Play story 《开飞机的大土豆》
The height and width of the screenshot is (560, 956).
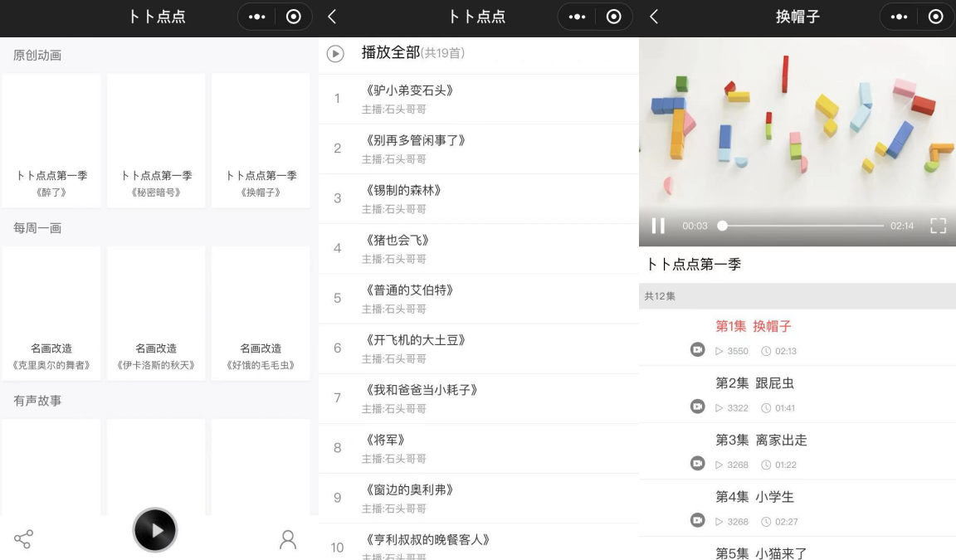click(479, 349)
